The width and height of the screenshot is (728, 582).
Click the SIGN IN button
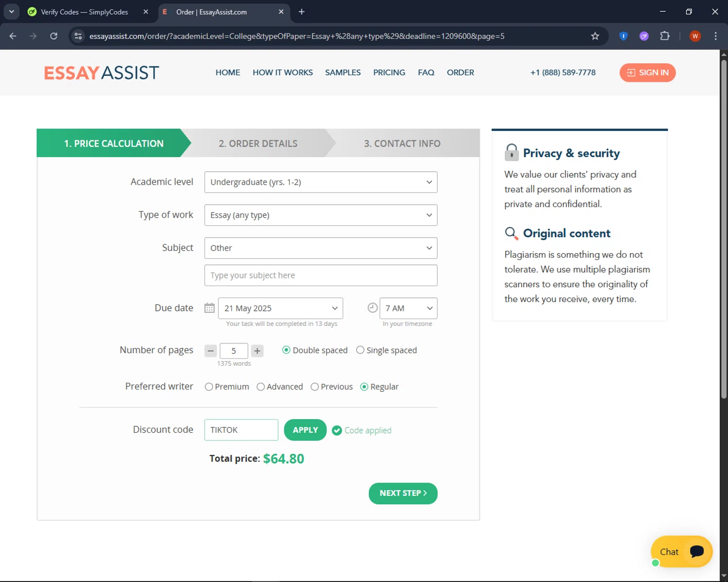coord(647,73)
